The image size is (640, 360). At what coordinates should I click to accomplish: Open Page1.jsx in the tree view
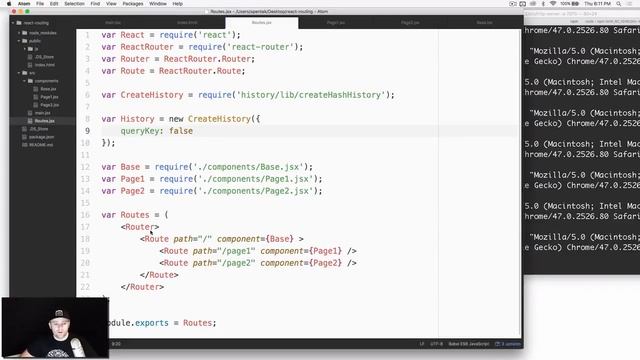tap(49, 97)
